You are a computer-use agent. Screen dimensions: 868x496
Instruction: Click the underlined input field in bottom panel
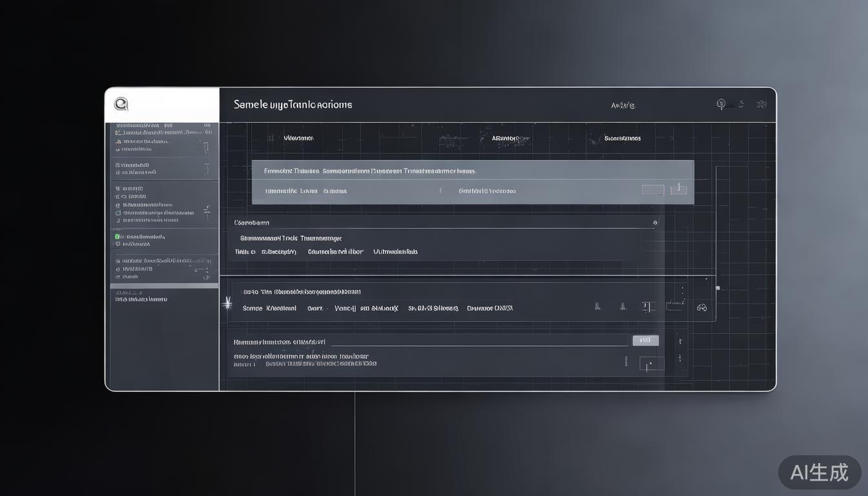click(478, 341)
